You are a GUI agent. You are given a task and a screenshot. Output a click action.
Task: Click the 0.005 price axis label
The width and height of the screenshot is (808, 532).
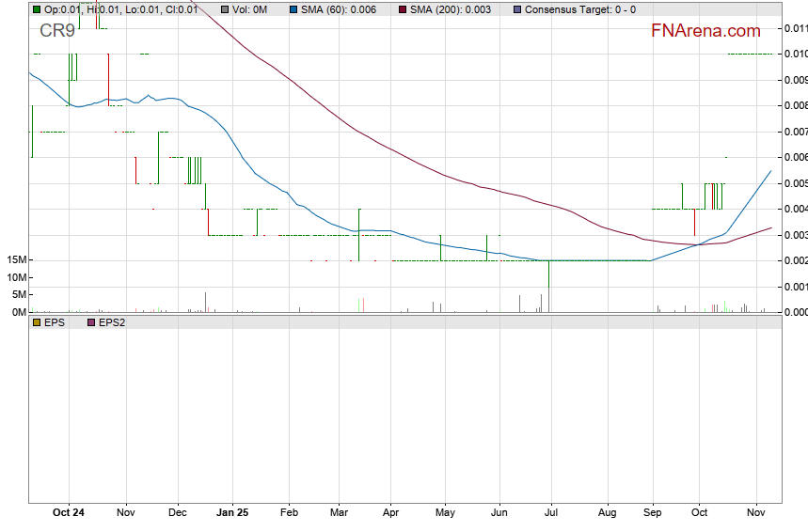pyautogui.click(x=795, y=182)
